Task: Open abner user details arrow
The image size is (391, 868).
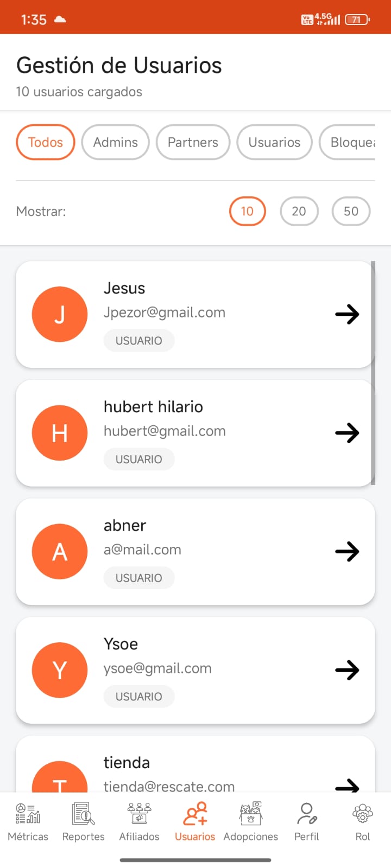Action: tap(347, 552)
